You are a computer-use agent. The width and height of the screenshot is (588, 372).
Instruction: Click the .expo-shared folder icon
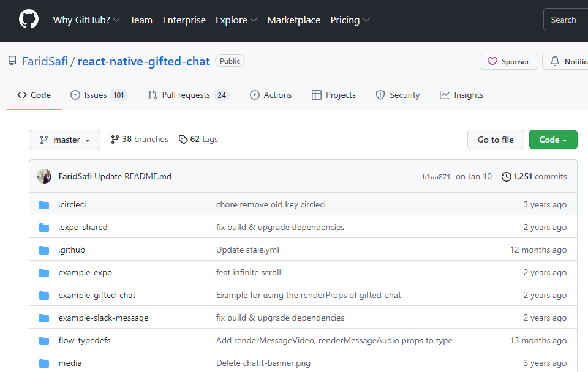pos(44,228)
